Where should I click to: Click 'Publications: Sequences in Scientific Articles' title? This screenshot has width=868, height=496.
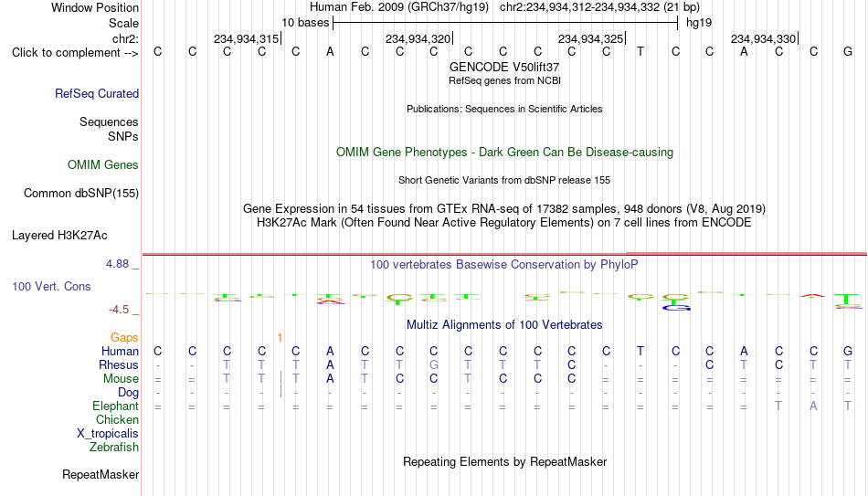(504, 109)
